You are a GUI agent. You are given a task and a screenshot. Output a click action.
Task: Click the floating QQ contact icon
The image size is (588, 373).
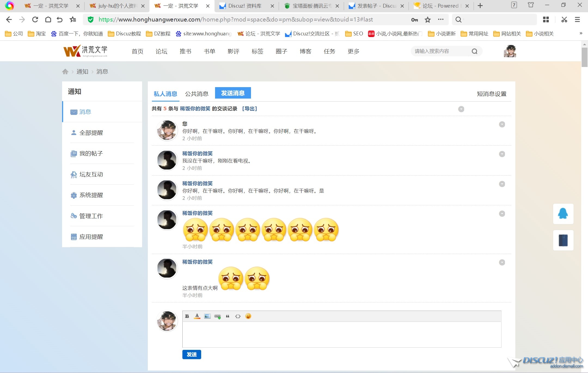[x=563, y=214]
